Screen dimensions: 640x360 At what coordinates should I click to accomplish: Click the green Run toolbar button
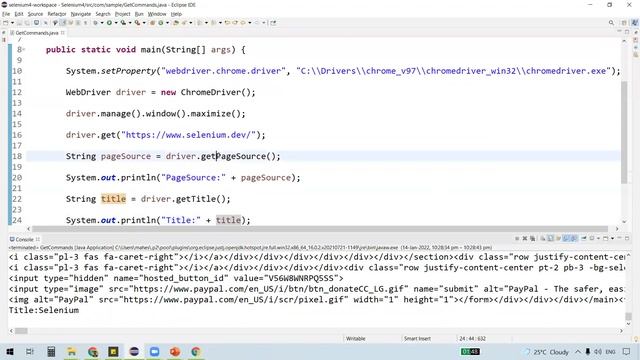click(109, 23)
